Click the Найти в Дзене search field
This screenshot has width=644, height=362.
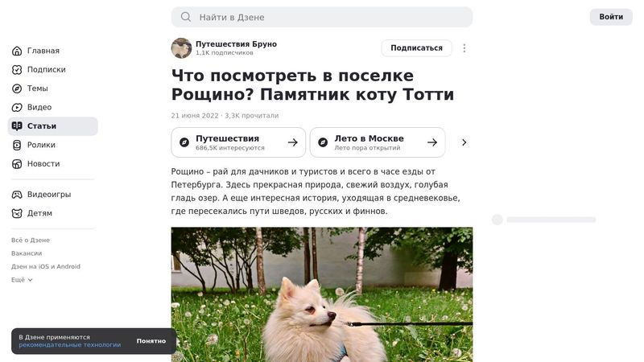(x=321, y=17)
